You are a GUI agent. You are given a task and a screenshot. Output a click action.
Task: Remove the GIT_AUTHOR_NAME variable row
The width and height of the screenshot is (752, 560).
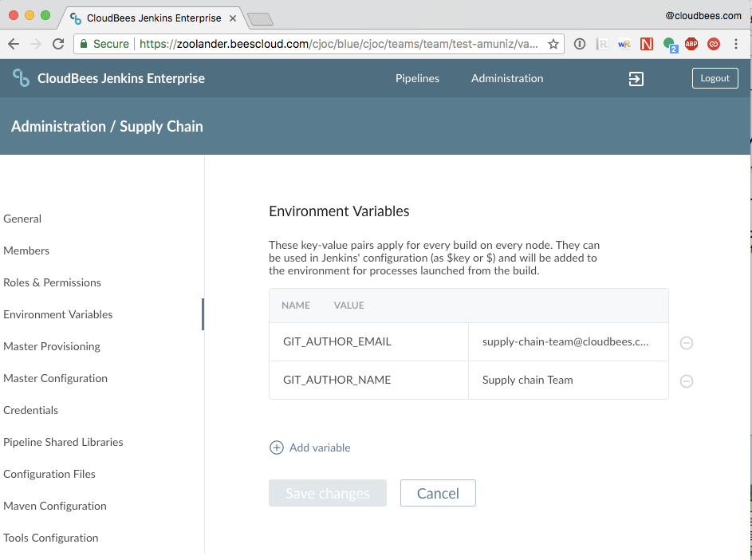[687, 381]
